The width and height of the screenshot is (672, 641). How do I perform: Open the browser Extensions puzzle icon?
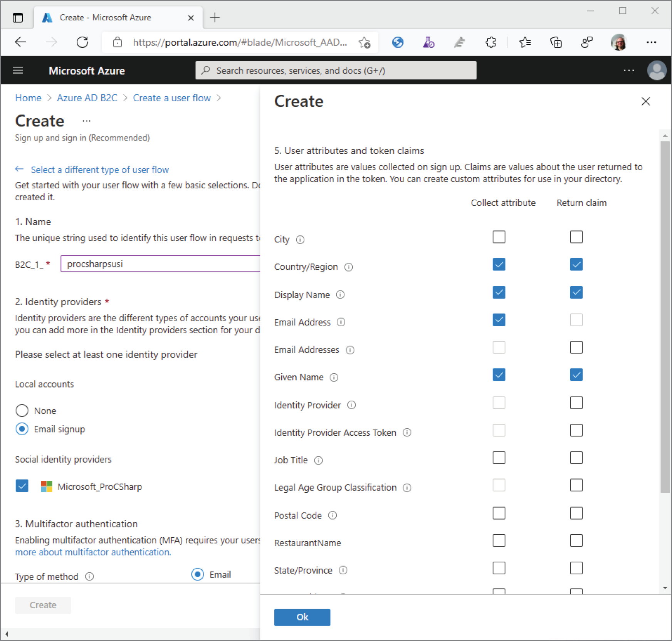[x=491, y=42]
